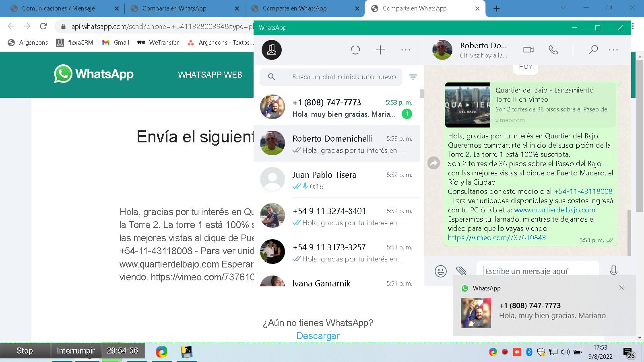Open the vimeo.com/737610843 link in message
Screen dimensions: 644x362
[497, 237]
